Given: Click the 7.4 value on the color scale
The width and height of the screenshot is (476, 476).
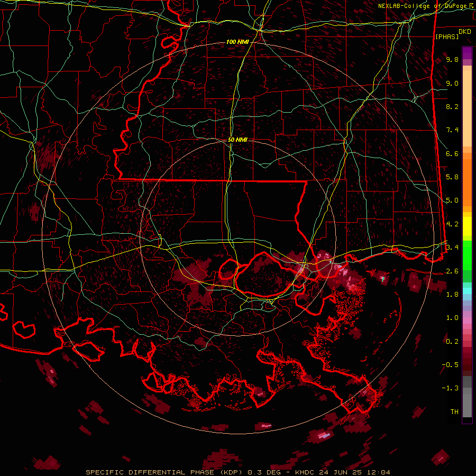Looking at the screenshot, I should (452, 130).
